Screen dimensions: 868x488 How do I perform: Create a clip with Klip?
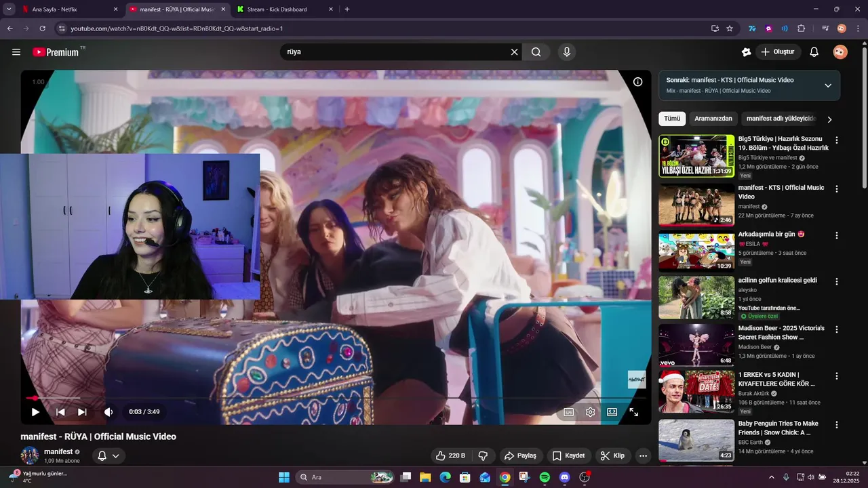pos(612,455)
